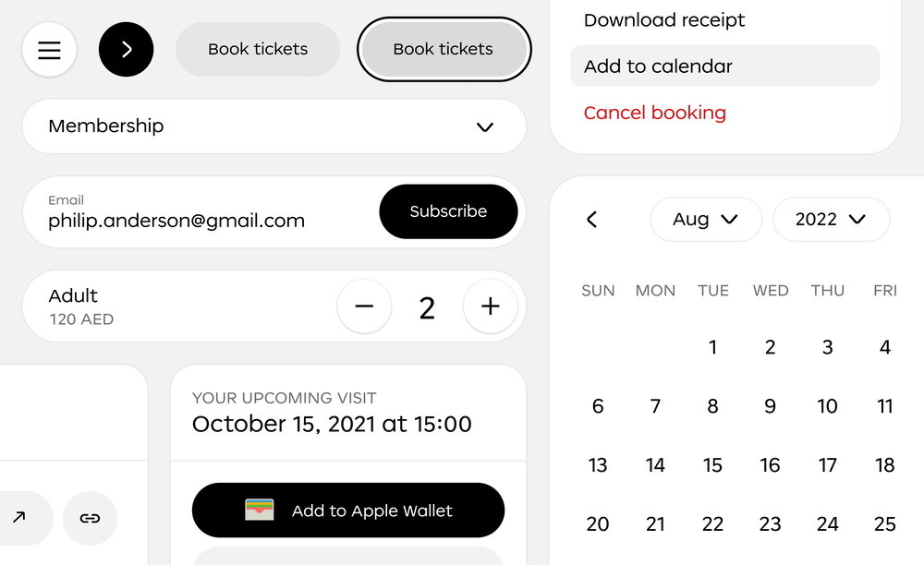Select date 15 in the calendar

tap(712, 465)
